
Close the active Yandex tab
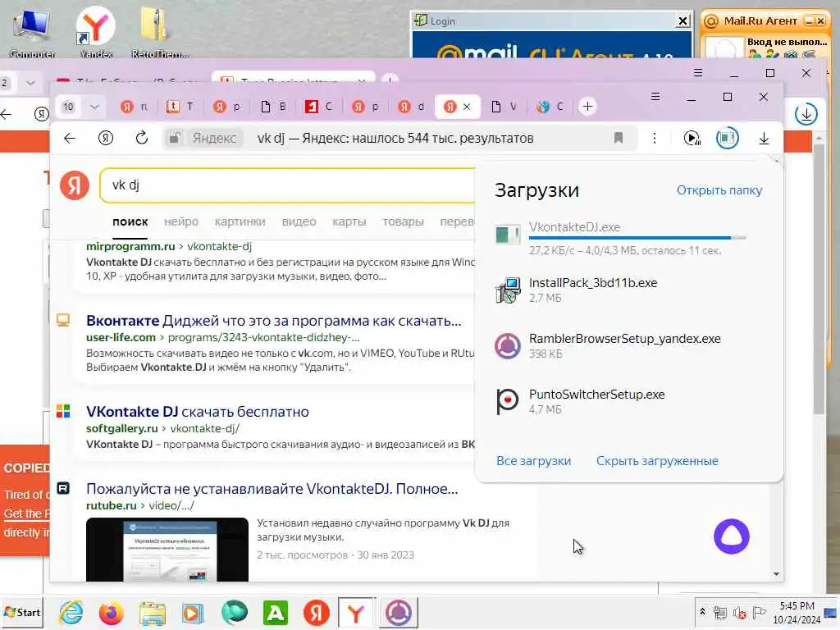click(x=467, y=107)
